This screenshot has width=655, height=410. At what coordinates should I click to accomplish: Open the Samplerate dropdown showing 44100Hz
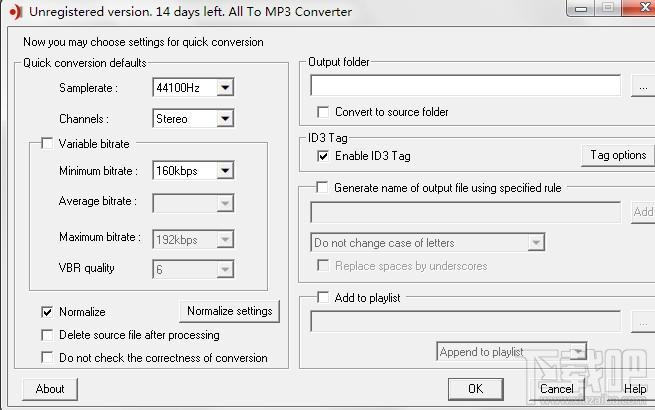(193, 87)
